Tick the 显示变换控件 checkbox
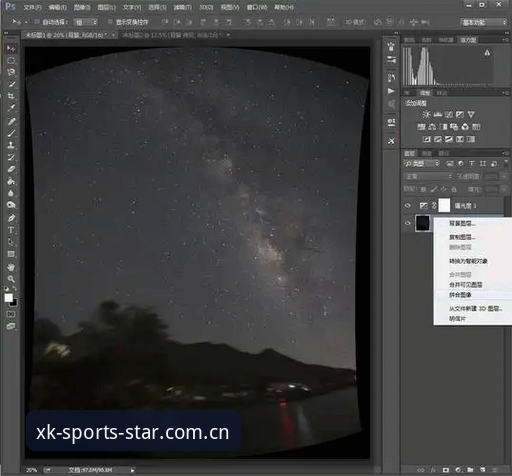This screenshot has height=476, width=512. point(110,22)
